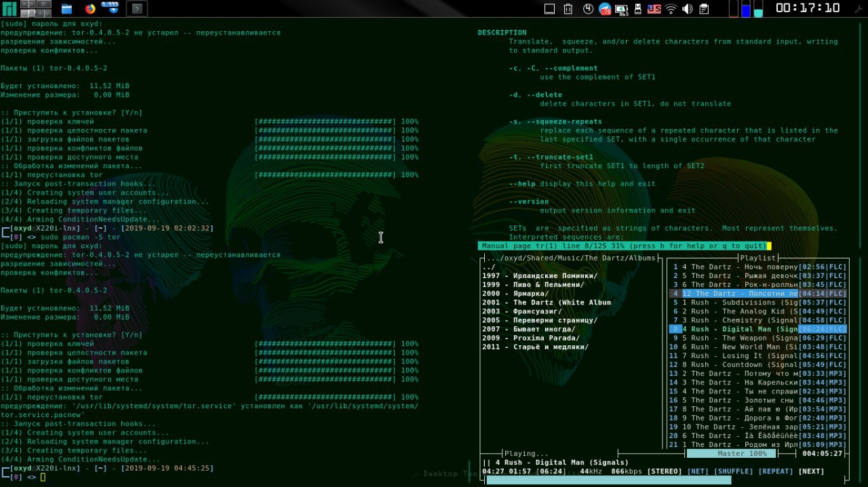
Task: Click the blue system monitor bar
Action: (x=746, y=9)
